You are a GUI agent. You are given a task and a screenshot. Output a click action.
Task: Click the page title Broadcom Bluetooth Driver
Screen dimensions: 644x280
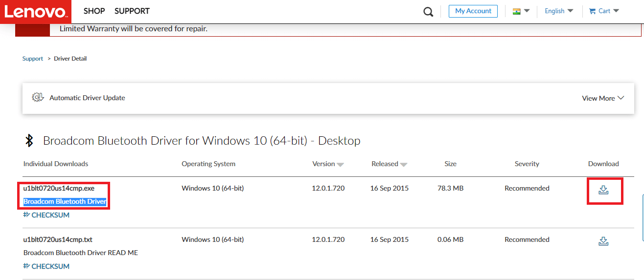point(202,141)
